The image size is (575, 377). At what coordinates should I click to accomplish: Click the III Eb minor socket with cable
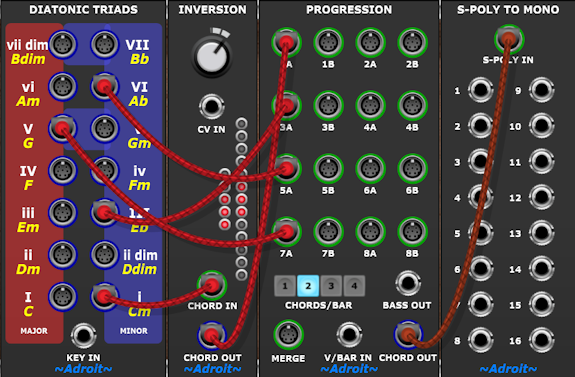(x=105, y=213)
